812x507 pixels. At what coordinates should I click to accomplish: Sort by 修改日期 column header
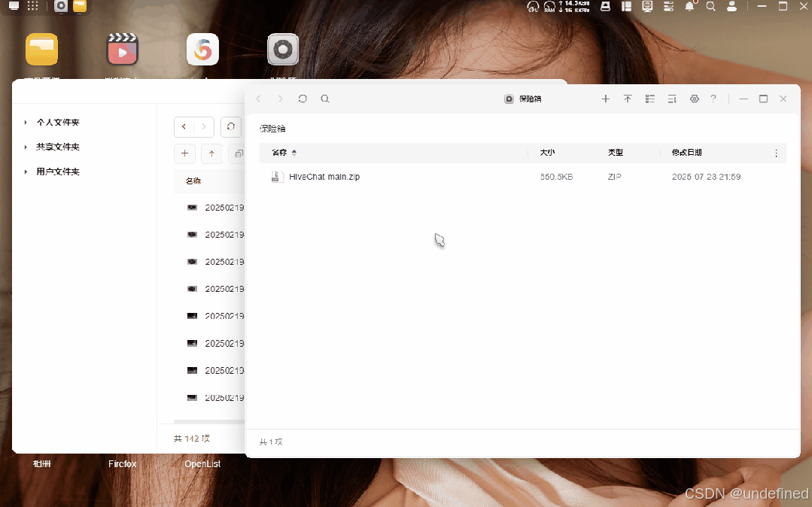[686, 152]
